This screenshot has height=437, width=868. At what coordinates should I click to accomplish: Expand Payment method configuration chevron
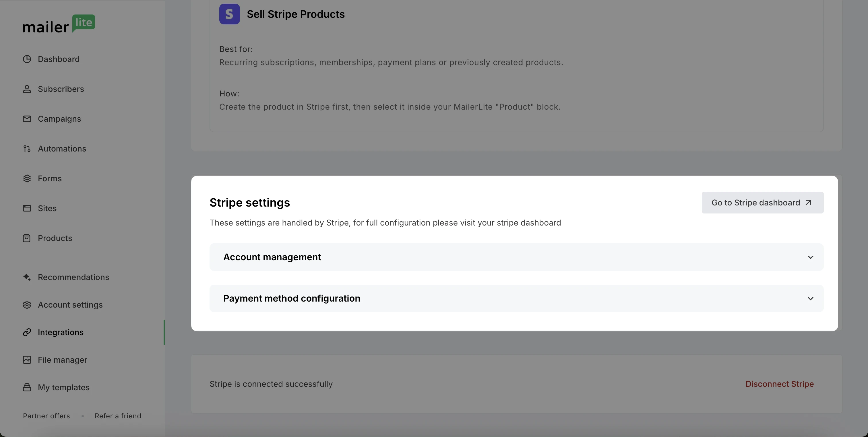(810, 298)
